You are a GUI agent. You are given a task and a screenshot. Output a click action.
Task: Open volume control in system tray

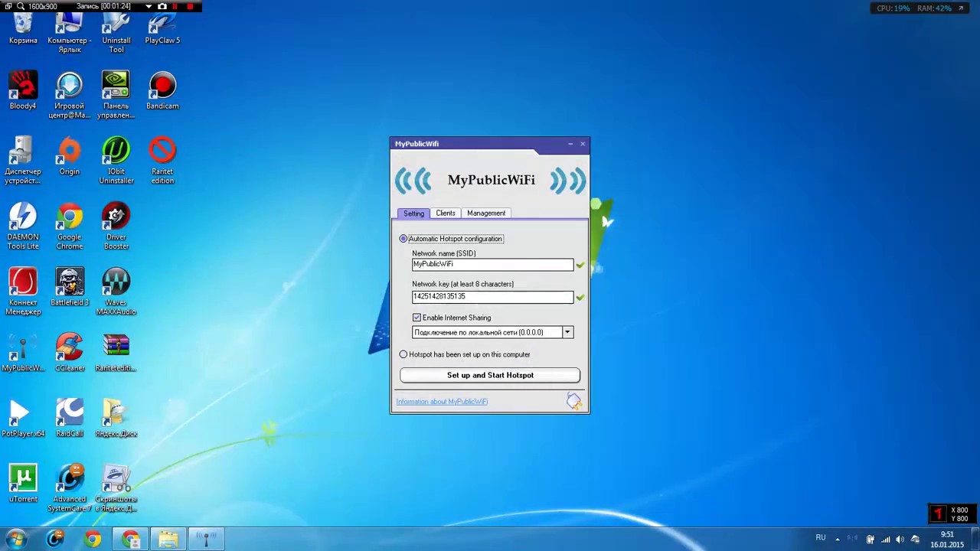point(900,540)
